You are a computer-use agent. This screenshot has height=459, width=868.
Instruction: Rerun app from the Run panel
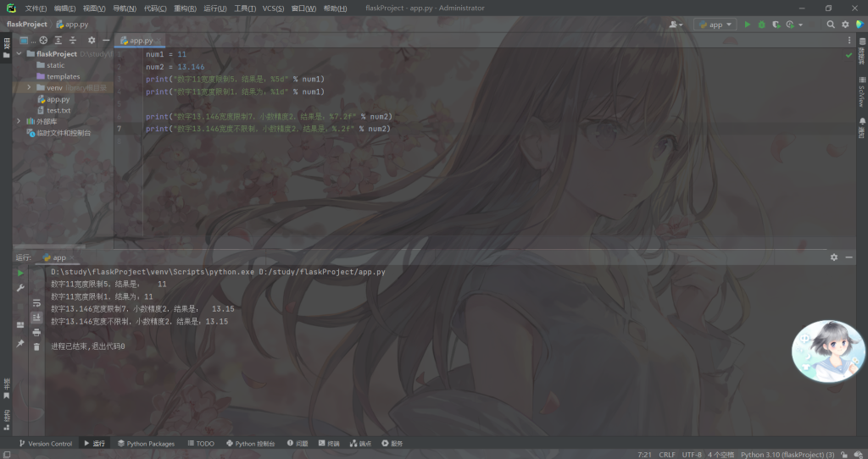[x=20, y=273]
